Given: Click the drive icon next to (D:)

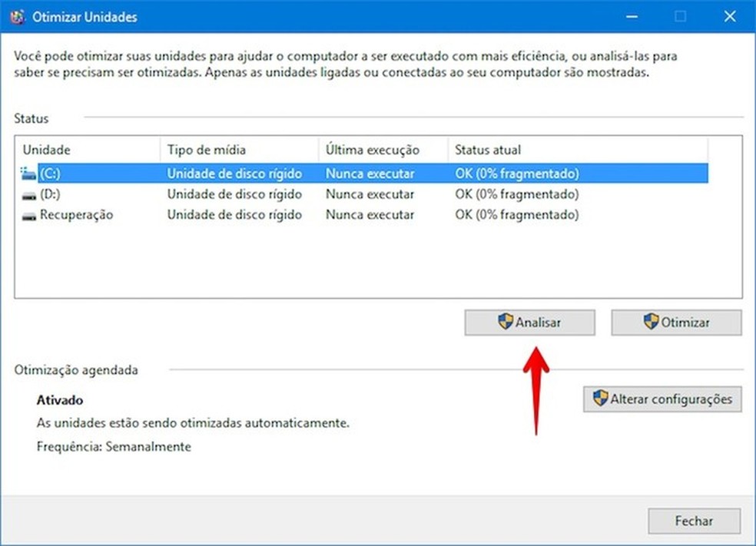Looking at the screenshot, I should point(27,194).
